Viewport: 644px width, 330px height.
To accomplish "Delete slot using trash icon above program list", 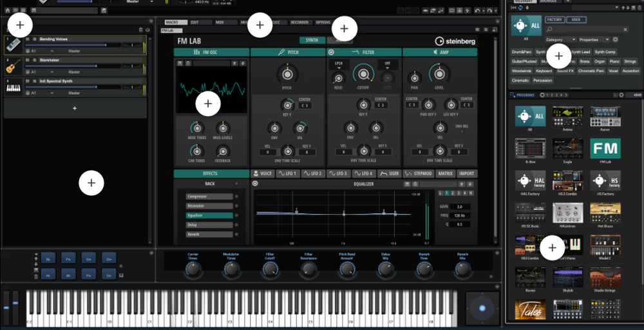I will (x=141, y=30).
